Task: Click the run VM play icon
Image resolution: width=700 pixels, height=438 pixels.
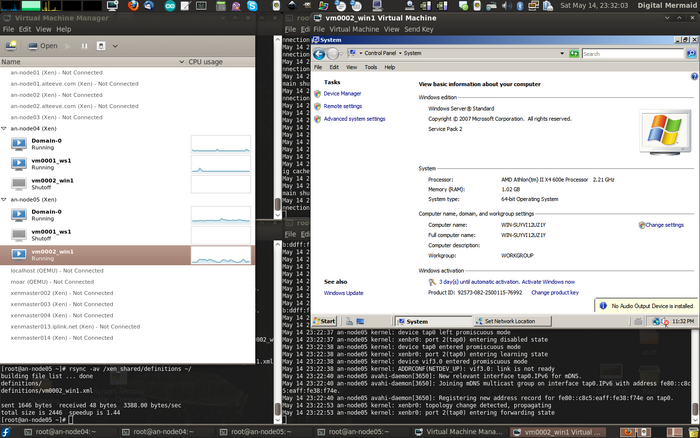Action: (x=67, y=46)
